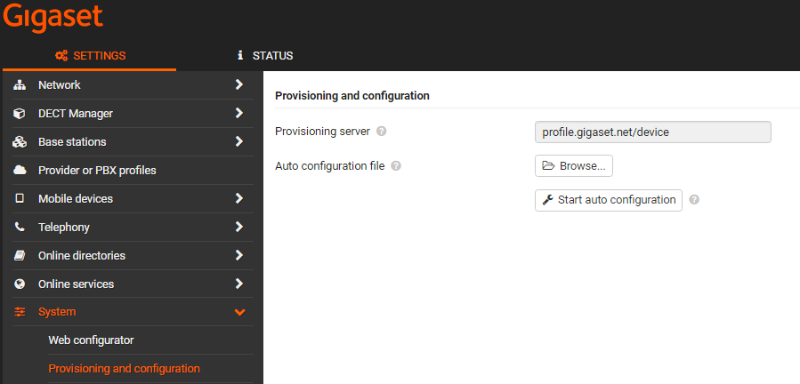Click the Auto configuration file label
This screenshot has width=800, height=384.
330,166
